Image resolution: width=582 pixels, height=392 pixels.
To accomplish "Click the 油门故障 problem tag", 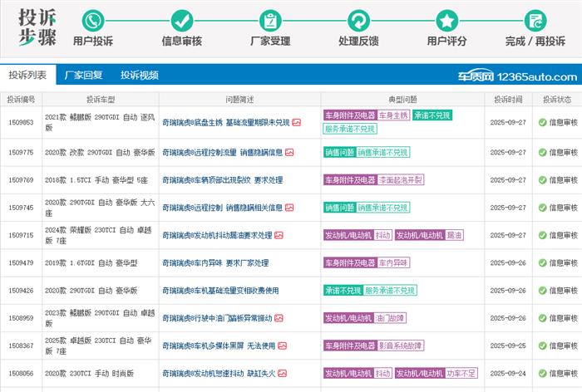I will 389,318.
